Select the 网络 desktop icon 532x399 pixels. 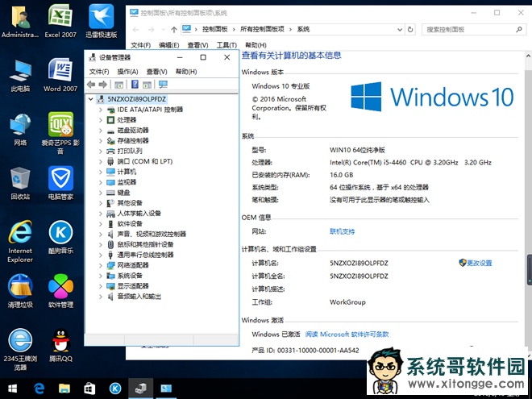click(x=20, y=129)
